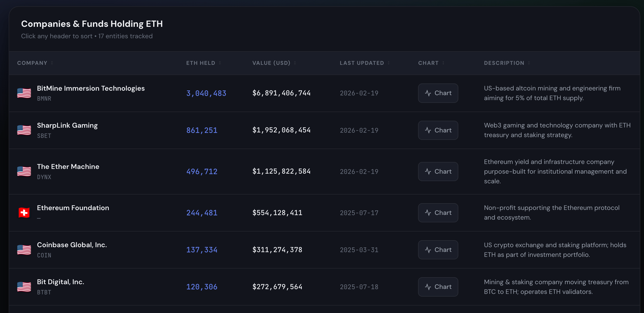Sort table by Description column header
This screenshot has height=313, width=644.
(504, 63)
